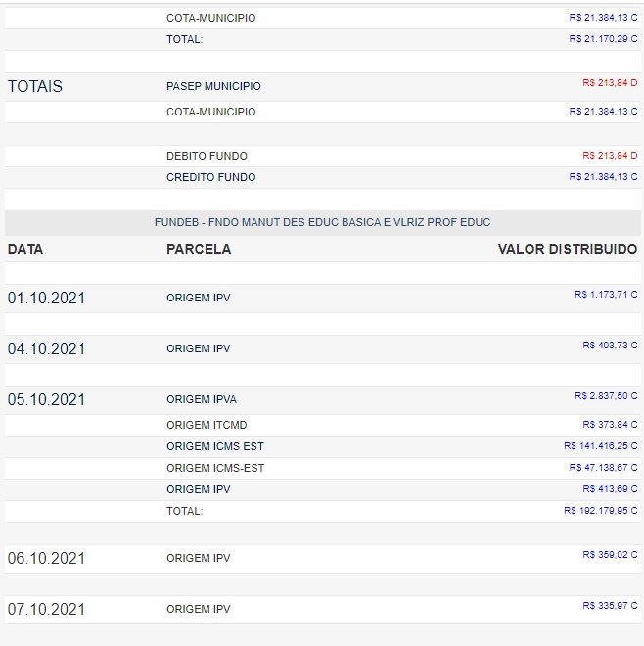Select the total value R$ 192.179,95 C
The image size is (644, 646).
(x=600, y=511)
